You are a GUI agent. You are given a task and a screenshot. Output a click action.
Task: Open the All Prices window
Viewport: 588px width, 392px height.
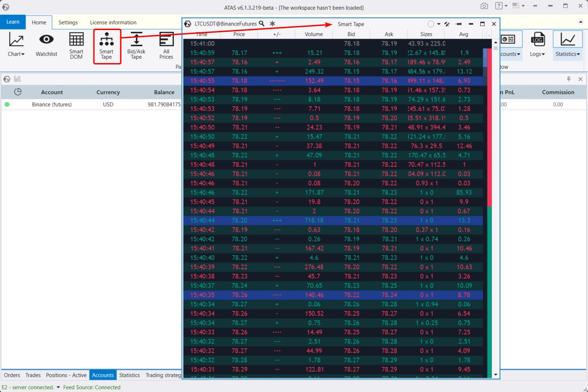166,46
